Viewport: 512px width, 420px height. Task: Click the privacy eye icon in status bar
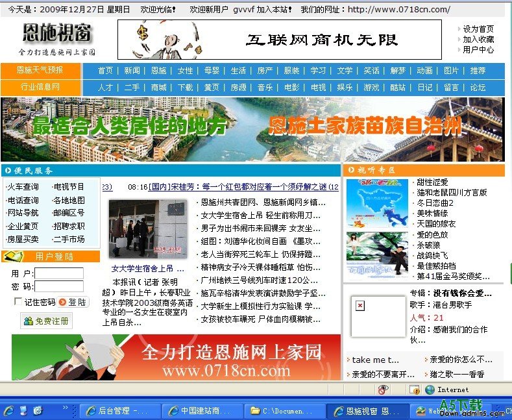384,389
